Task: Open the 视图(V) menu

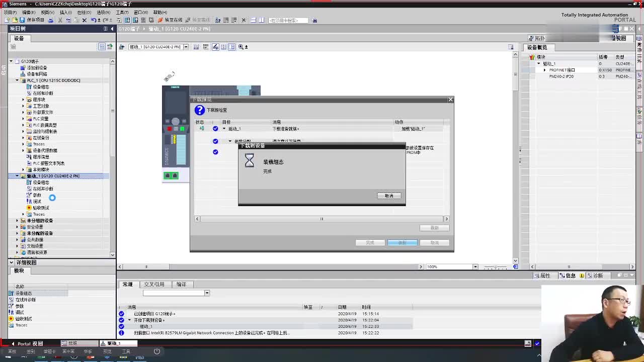Action: coord(47,12)
